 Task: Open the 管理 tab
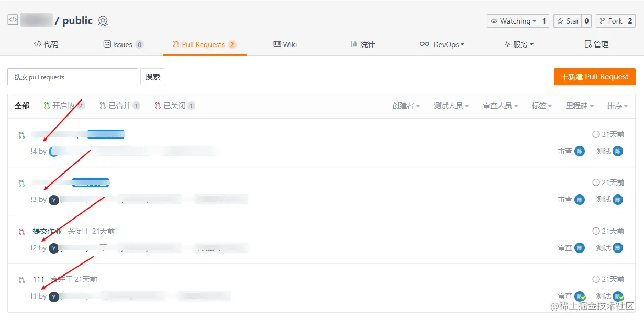596,44
